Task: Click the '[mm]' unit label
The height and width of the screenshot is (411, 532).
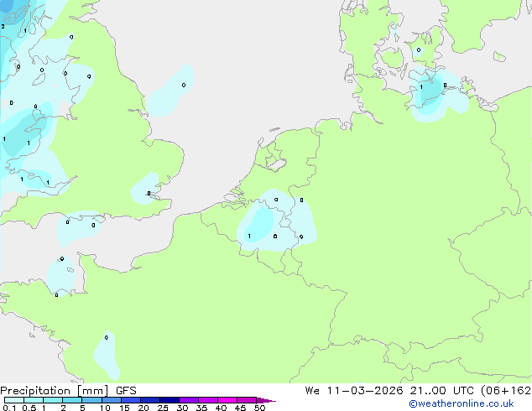Action: tap(93, 391)
